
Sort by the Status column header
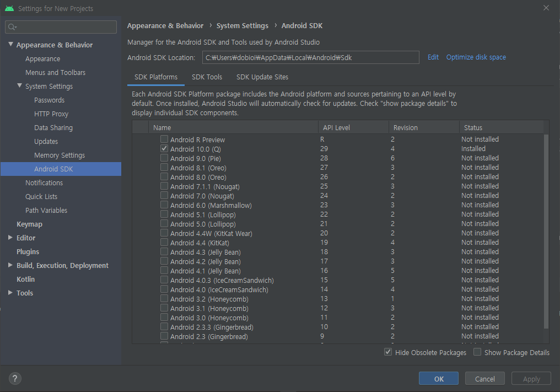502,127
